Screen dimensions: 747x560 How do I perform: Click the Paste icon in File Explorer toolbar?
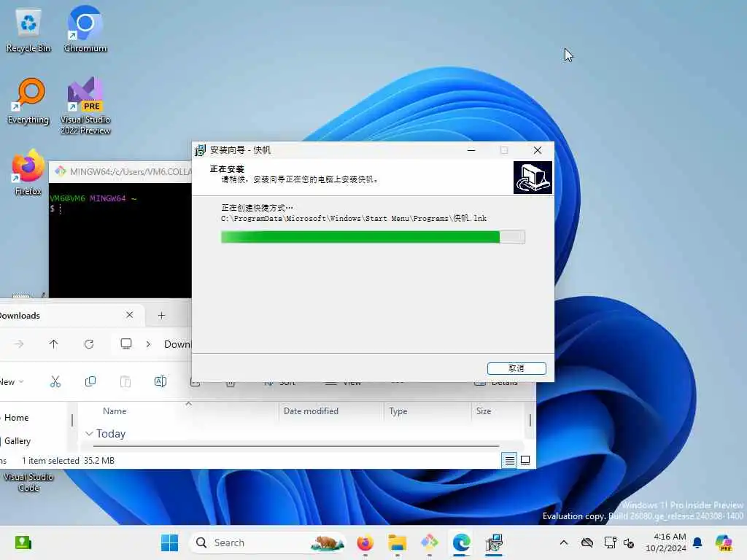pyautogui.click(x=125, y=381)
